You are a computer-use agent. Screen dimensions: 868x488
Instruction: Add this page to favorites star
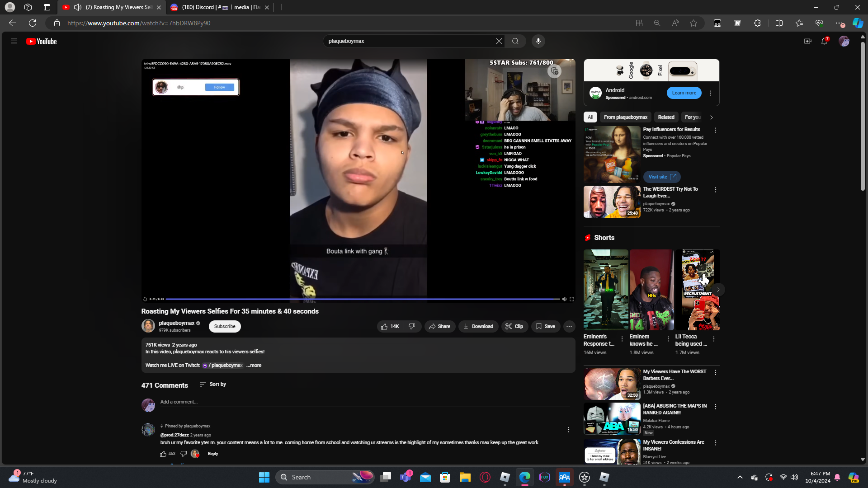tap(693, 23)
